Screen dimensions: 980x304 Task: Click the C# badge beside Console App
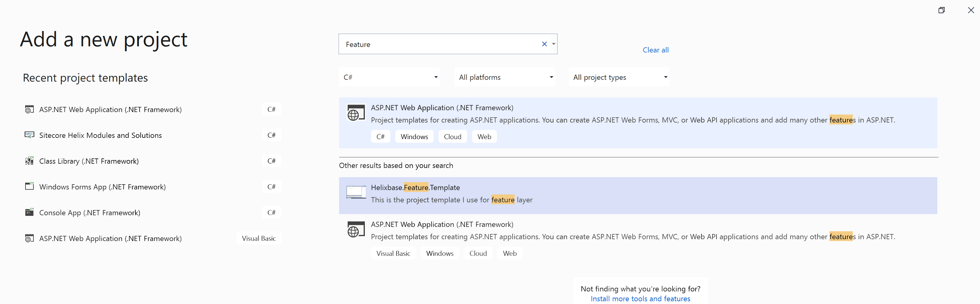(x=272, y=213)
